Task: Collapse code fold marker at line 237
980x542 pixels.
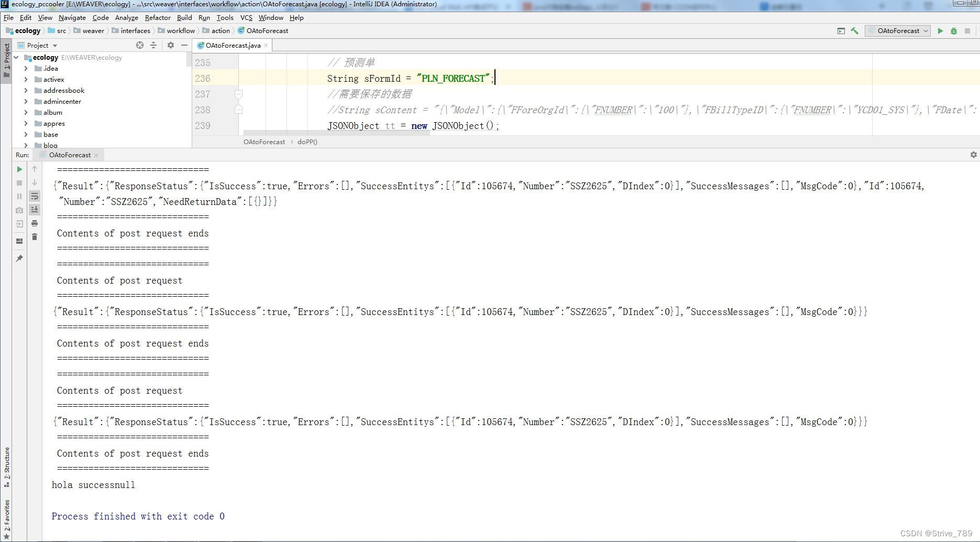Action: point(239,94)
